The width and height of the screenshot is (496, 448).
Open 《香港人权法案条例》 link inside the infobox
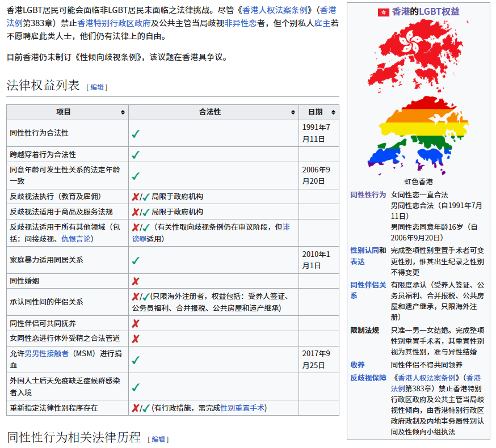tap(427, 378)
